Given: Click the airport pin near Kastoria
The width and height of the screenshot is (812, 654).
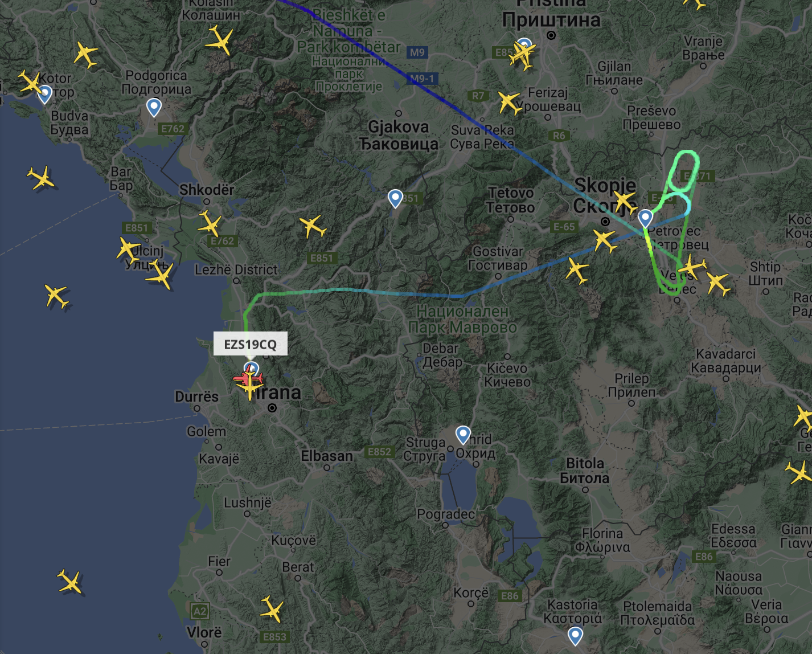Looking at the screenshot, I should coord(575,636).
